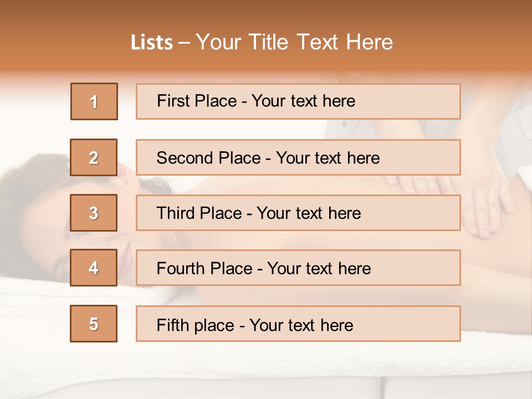
Task: Click the number 5 square
Action: (94, 324)
